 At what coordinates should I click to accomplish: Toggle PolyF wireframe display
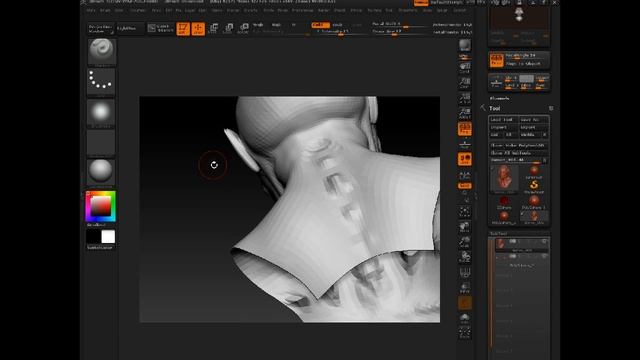coord(464,272)
